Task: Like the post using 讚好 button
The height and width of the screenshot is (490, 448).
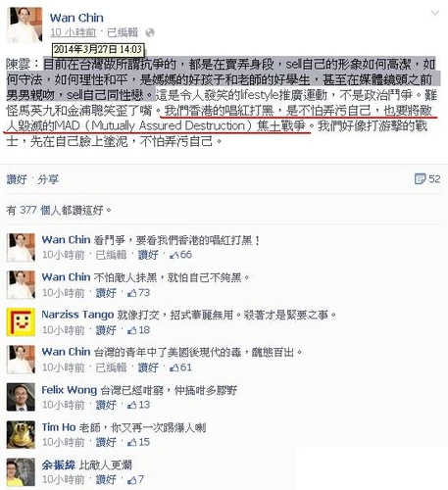Action: tap(17, 179)
